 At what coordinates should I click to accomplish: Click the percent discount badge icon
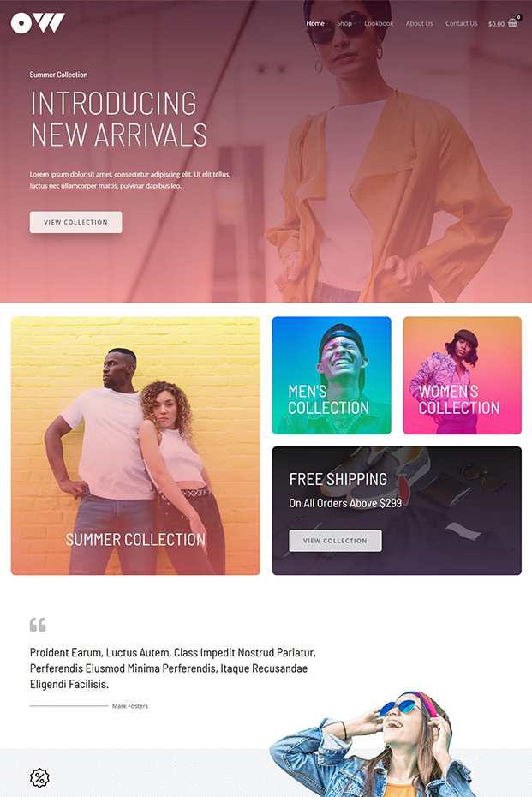[39, 777]
